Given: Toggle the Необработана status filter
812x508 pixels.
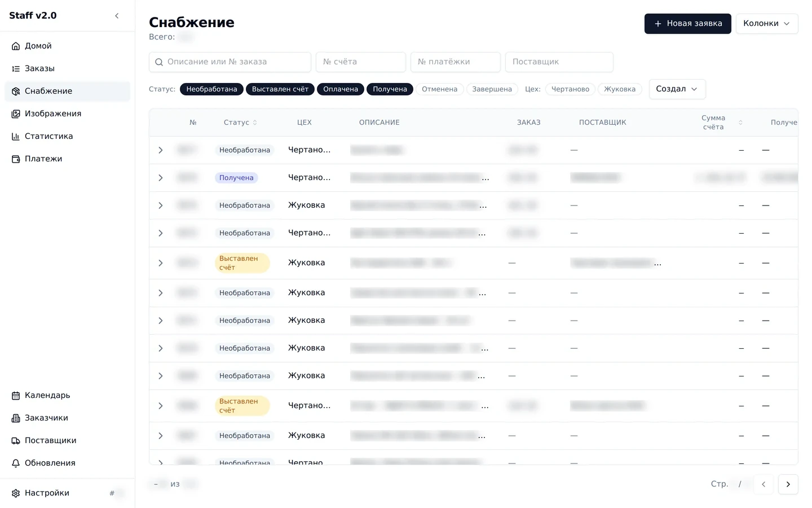Looking at the screenshot, I should [211, 89].
